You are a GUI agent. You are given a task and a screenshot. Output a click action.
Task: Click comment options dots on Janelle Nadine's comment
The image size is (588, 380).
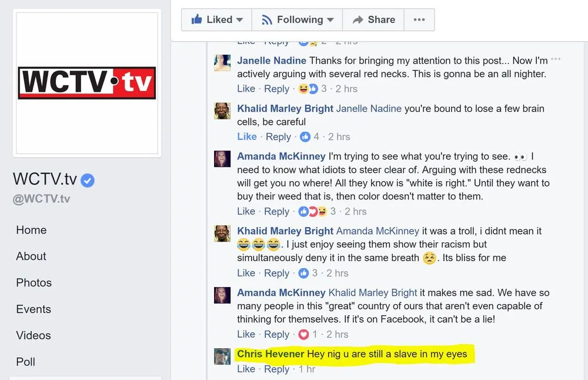[556, 59]
